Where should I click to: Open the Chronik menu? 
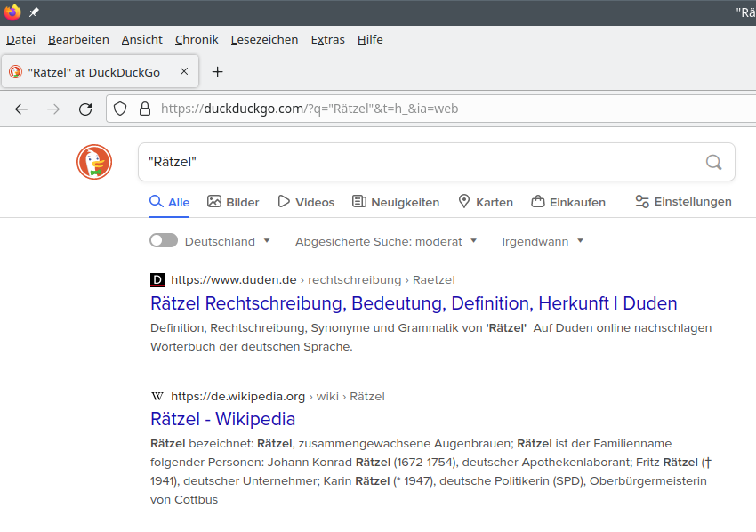[197, 39]
